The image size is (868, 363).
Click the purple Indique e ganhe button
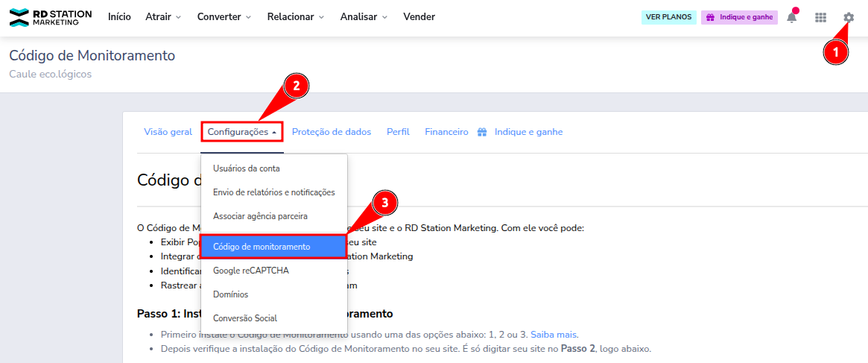click(739, 17)
